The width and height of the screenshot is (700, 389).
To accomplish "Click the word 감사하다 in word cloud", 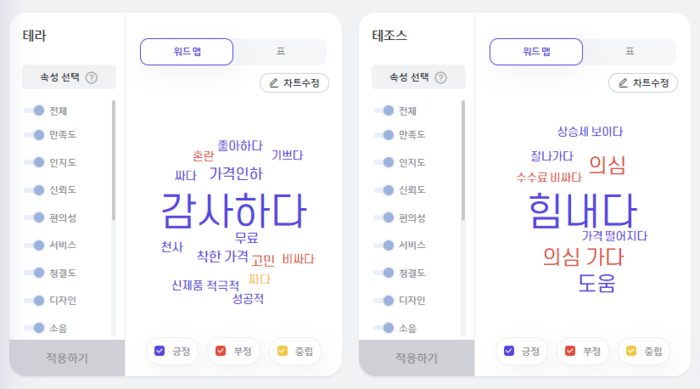I will [234, 211].
